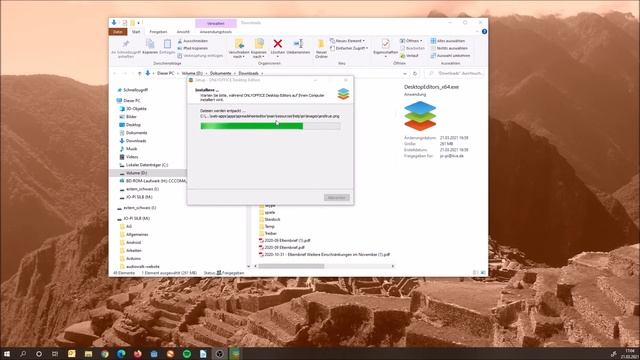This screenshot has height=360, width=640.
Task: Click the Task View taskbar icon
Action: click(55, 353)
